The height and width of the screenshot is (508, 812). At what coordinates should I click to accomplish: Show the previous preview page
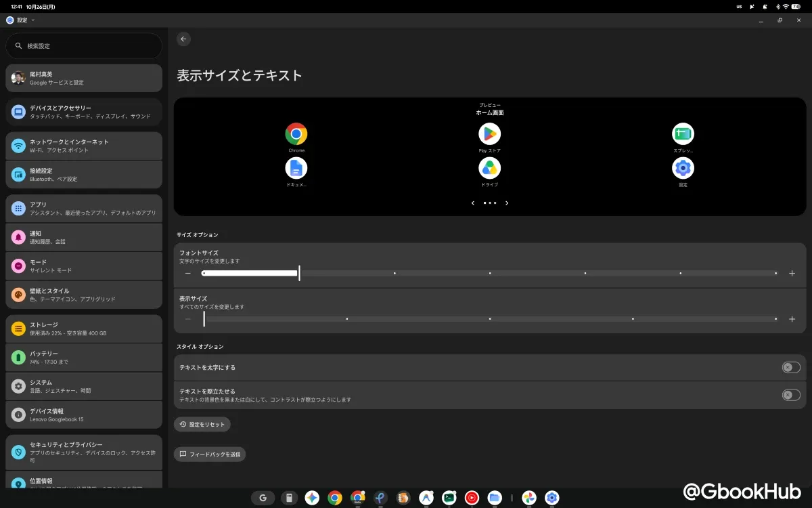473,203
